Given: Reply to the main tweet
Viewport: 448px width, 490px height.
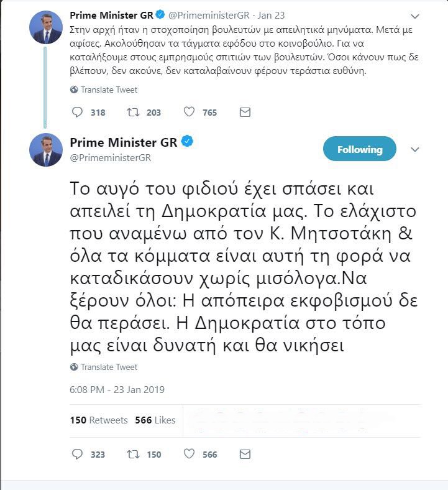Looking at the screenshot, I should pos(78,455).
